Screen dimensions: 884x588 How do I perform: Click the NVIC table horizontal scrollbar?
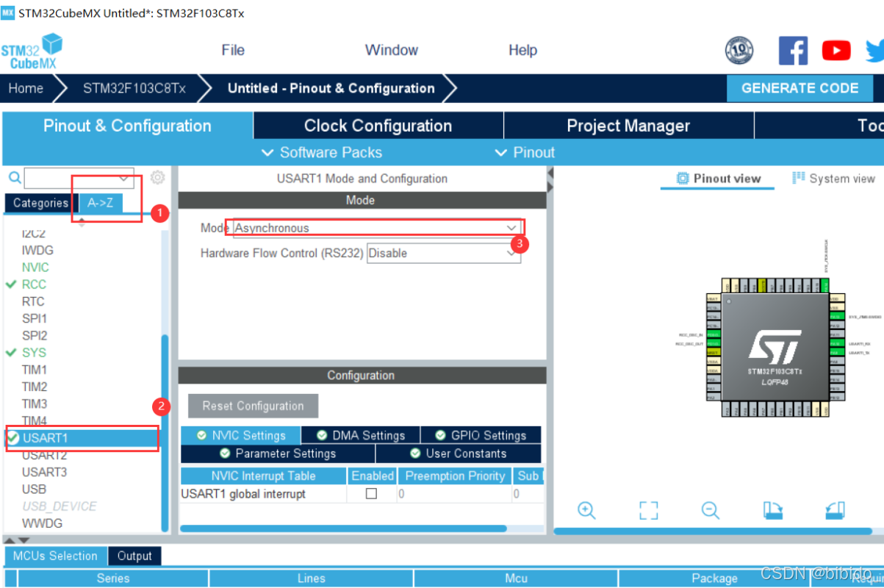tap(343, 528)
